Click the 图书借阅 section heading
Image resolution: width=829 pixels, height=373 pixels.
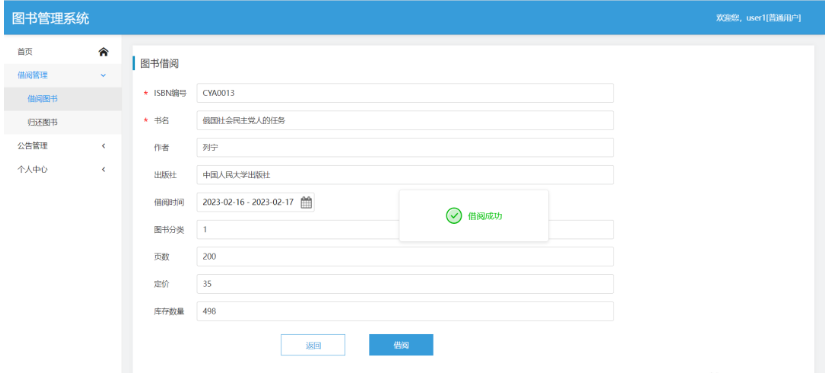click(x=159, y=64)
